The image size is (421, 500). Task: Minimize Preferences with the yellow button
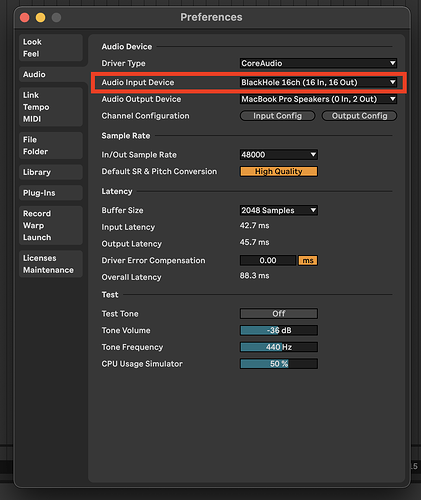coord(41,17)
